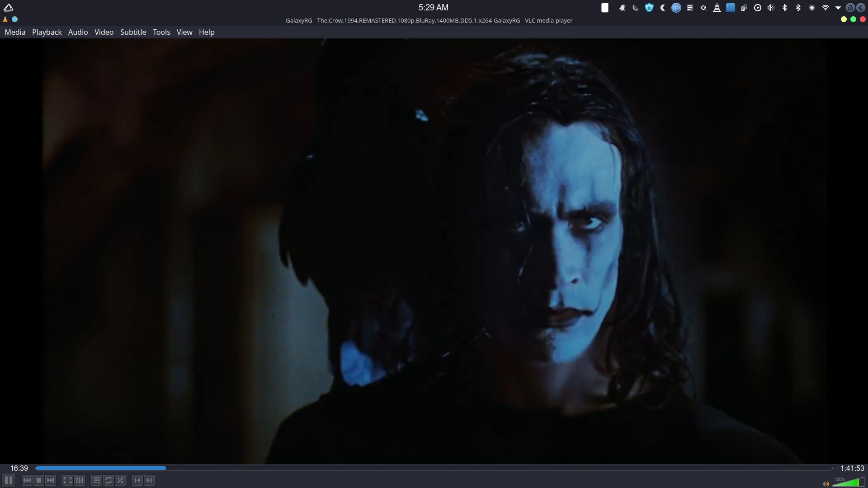Open the Help menu
The height and width of the screenshot is (488, 868).
(x=207, y=32)
